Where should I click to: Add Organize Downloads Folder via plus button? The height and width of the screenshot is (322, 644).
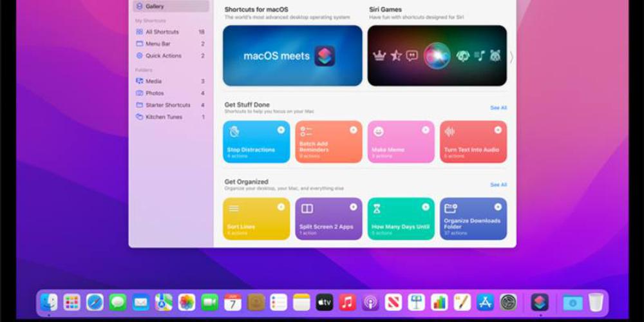(498, 207)
